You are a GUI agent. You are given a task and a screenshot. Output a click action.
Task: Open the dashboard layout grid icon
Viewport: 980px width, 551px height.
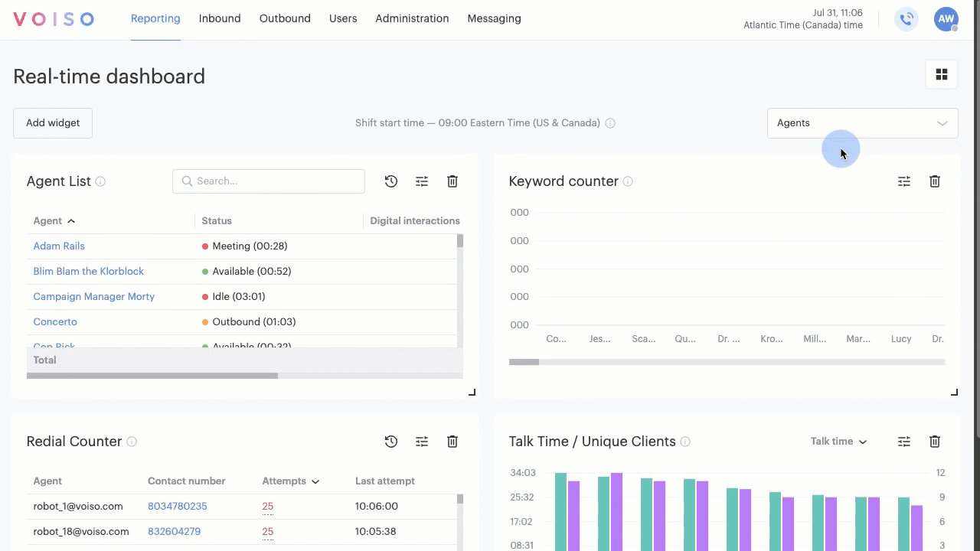pyautogui.click(x=942, y=74)
